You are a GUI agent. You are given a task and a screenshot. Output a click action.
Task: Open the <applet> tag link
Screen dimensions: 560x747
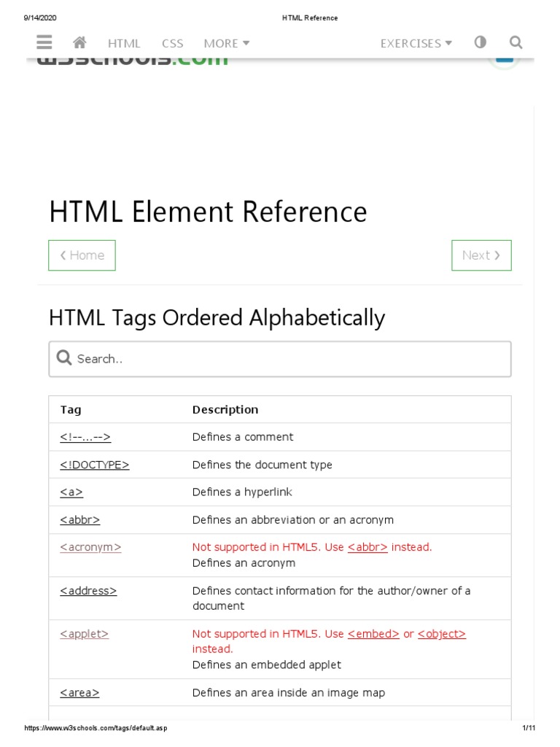(85, 634)
